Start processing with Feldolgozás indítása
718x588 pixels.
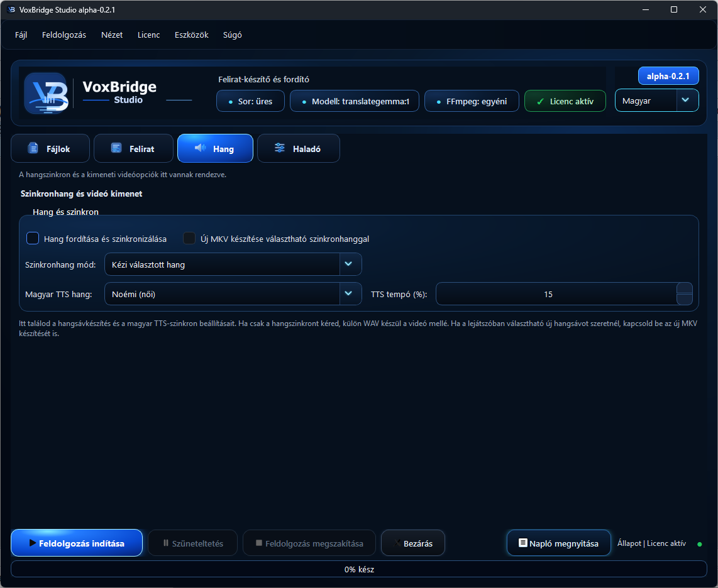77,543
